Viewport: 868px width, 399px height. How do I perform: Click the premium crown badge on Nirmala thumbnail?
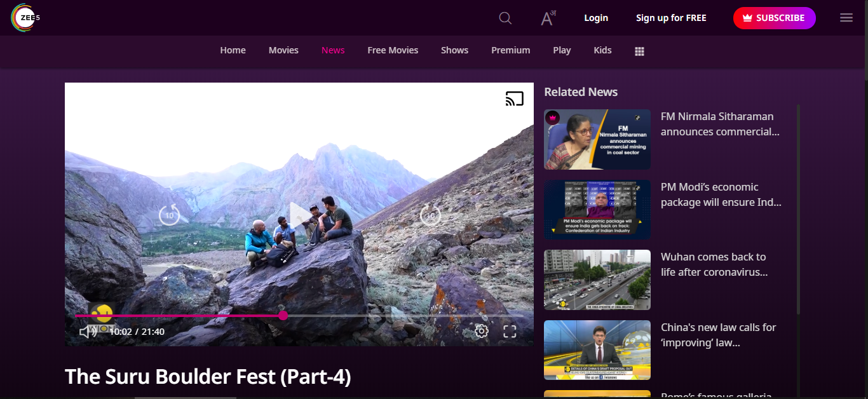[x=552, y=118]
